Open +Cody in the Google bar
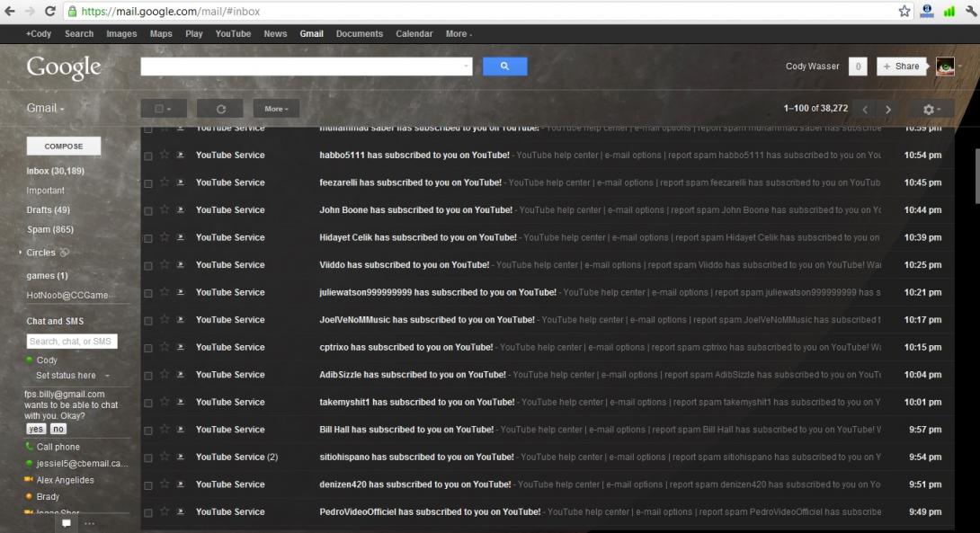980x533 pixels. pyautogui.click(x=38, y=34)
